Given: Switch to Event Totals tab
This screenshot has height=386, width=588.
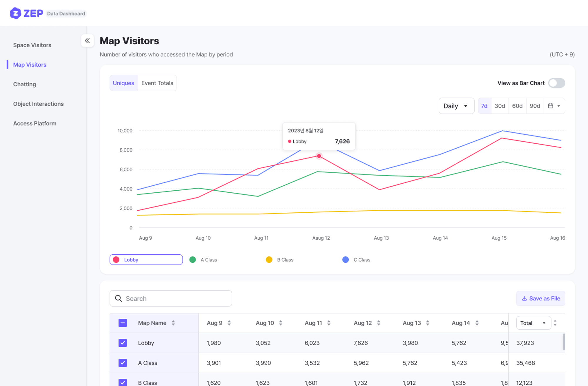Looking at the screenshot, I should coord(157,83).
